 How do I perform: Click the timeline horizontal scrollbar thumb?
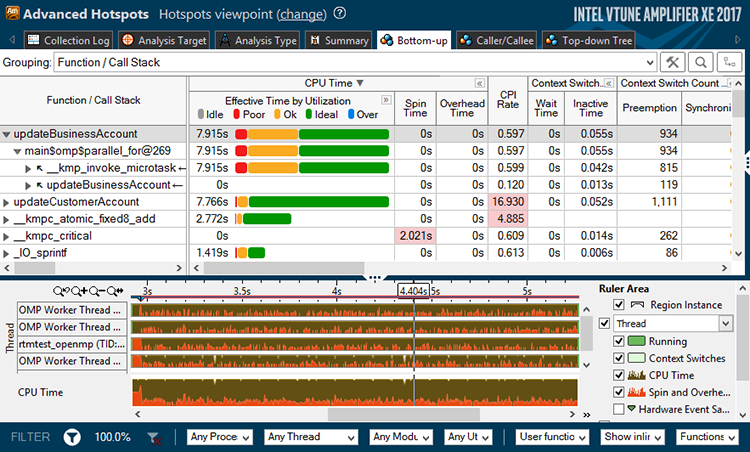pyautogui.click(x=404, y=414)
